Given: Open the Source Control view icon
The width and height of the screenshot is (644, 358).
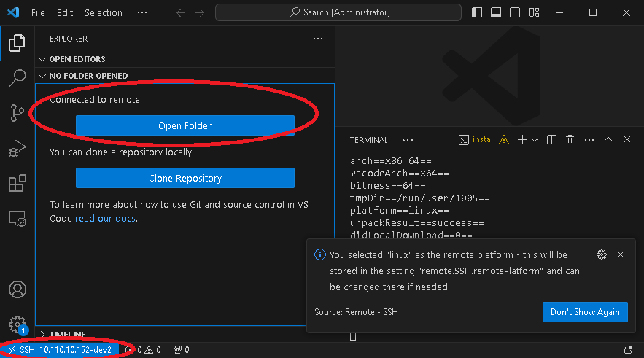Looking at the screenshot, I should [18, 113].
